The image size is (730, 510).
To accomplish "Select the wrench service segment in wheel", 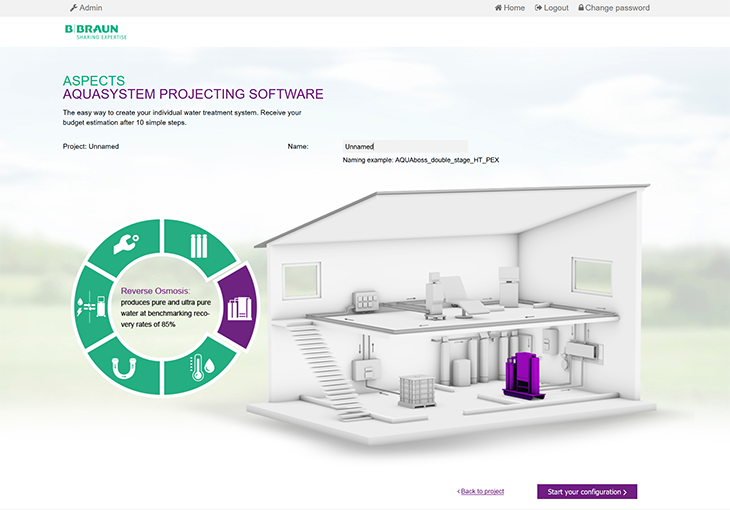I will (x=126, y=244).
